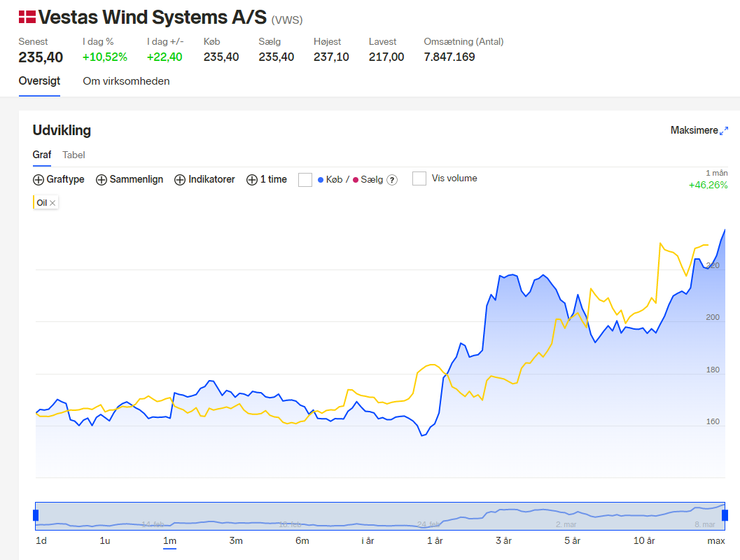The height and width of the screenshot is (560, 740).
Task: Enable the Køb / Sælg checkbox
Action: tap(305, 180)
